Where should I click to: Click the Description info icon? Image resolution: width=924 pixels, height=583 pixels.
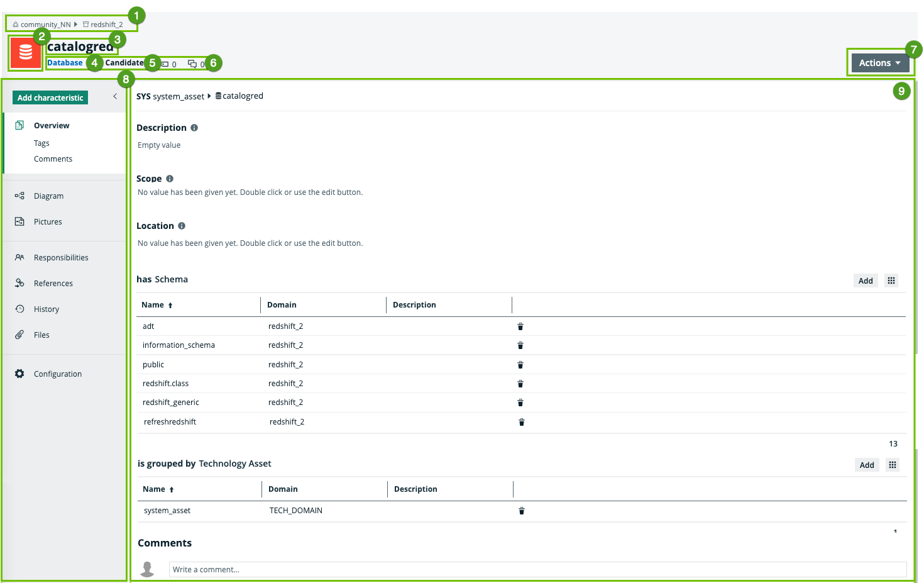click(194, 128)
